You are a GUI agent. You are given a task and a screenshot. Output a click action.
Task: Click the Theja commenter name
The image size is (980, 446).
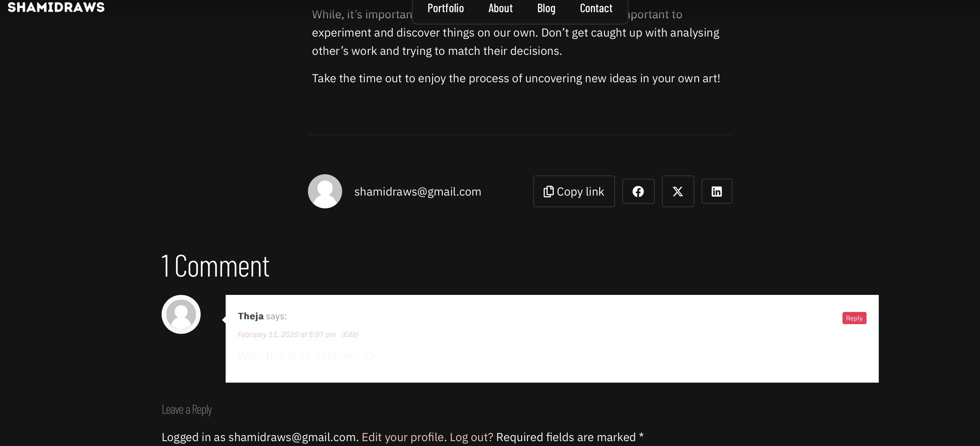tap(250, 316)
